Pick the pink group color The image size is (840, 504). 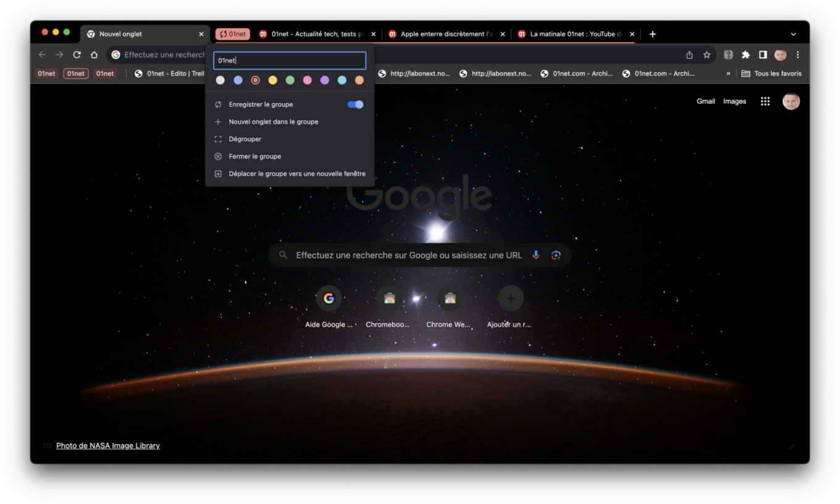(x=307, y=80)
